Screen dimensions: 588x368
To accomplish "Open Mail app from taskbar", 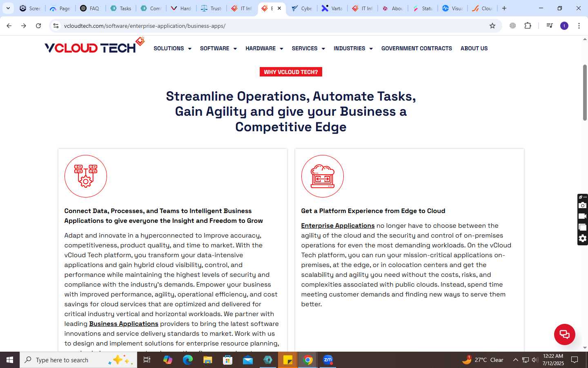I will click(x=248, y=360).
